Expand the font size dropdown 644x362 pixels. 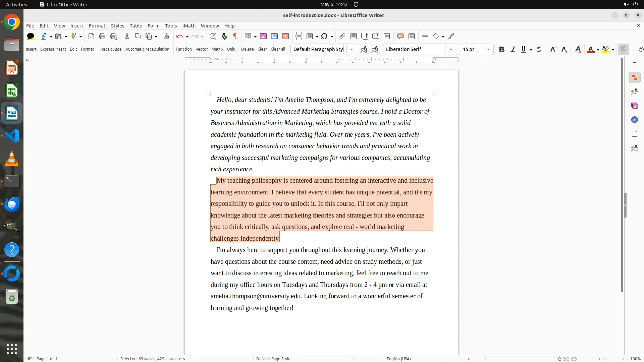487,49
